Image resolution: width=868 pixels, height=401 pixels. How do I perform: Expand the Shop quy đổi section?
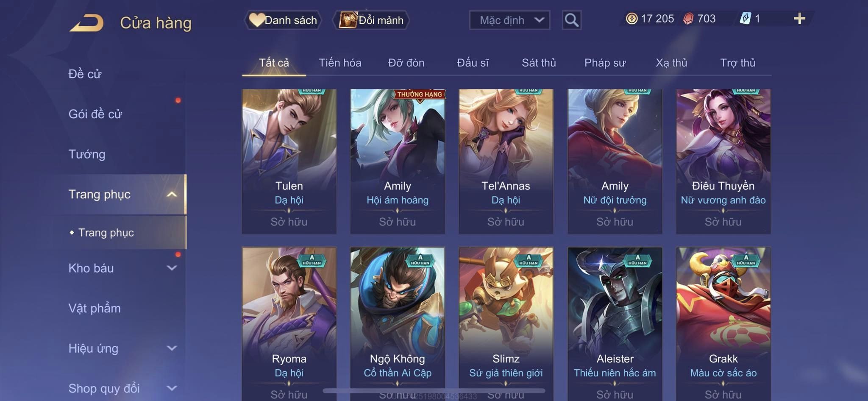click(172, 388)
